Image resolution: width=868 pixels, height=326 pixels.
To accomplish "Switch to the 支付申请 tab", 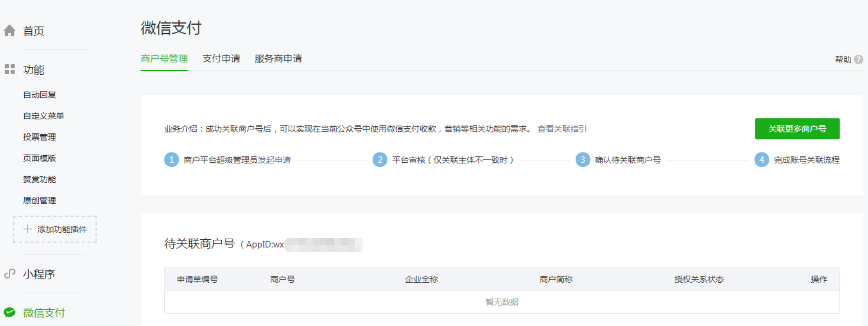I will pyautogui.click(x=221, y=59).
